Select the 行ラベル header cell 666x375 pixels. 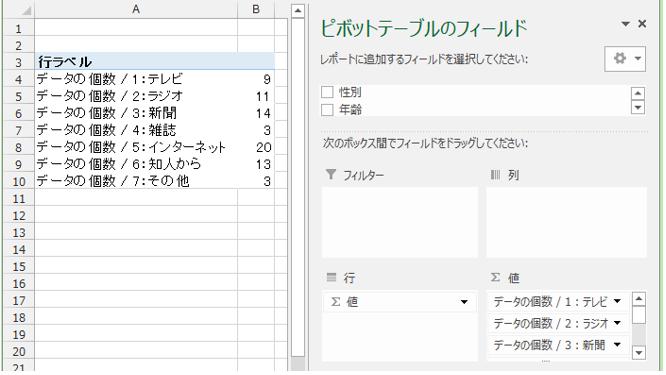click(136, 62)
